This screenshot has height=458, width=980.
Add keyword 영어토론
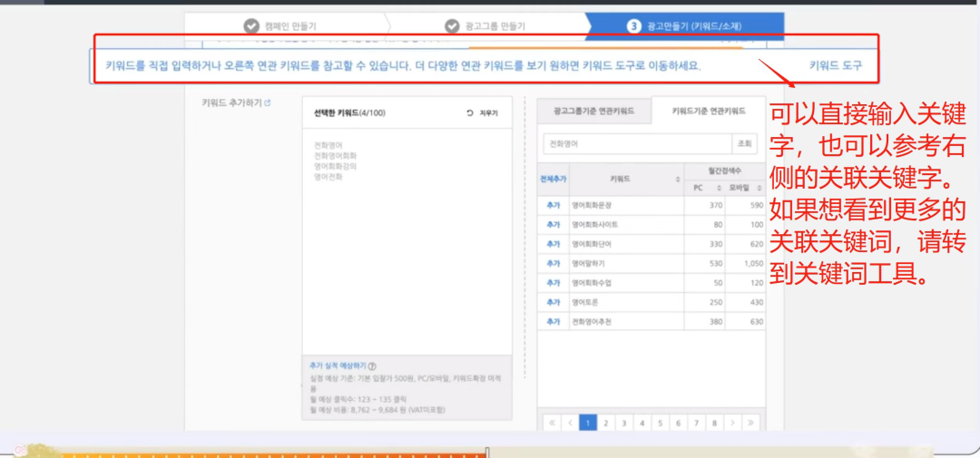554,302
